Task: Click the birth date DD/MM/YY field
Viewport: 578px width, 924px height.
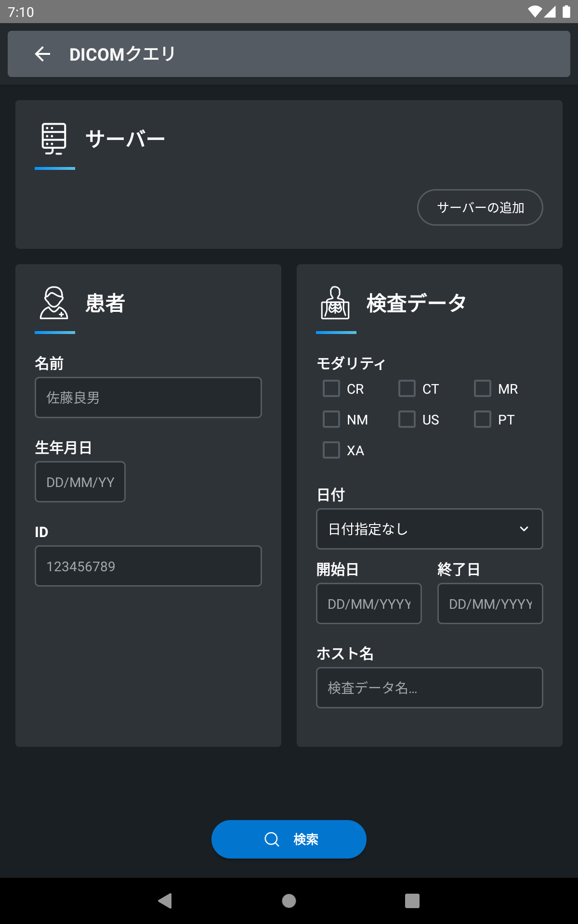Action: click(80, 482)
